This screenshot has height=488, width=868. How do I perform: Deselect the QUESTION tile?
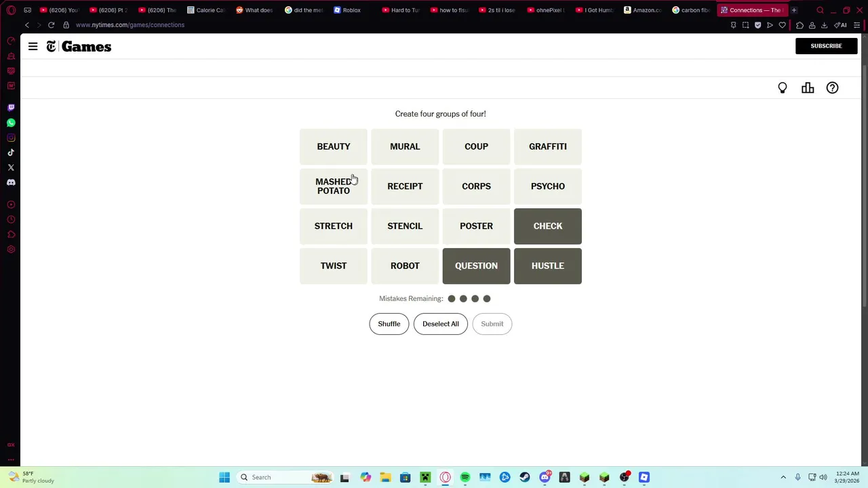coord(476,266)
